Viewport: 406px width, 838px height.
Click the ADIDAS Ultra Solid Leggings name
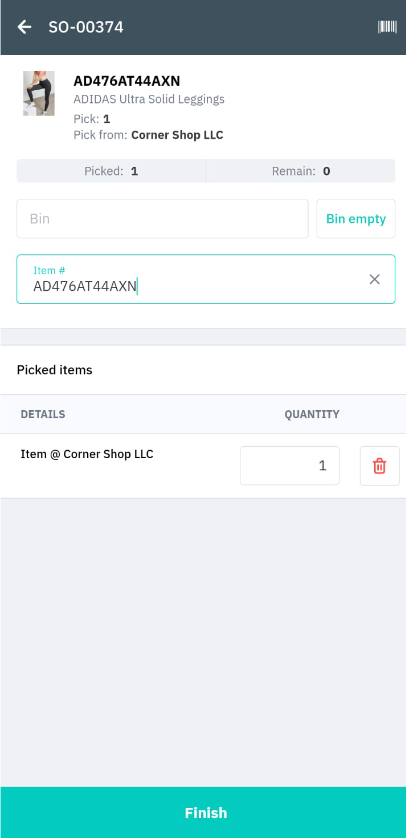pyautogui.click(x=149, y=99)
